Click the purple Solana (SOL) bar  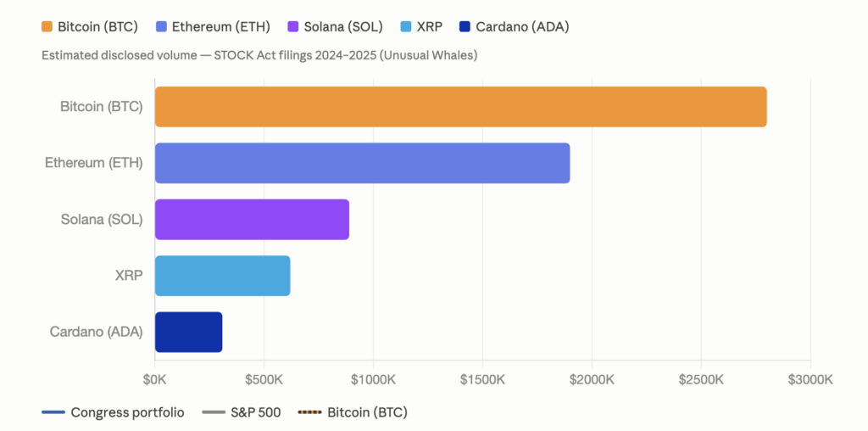252,220
